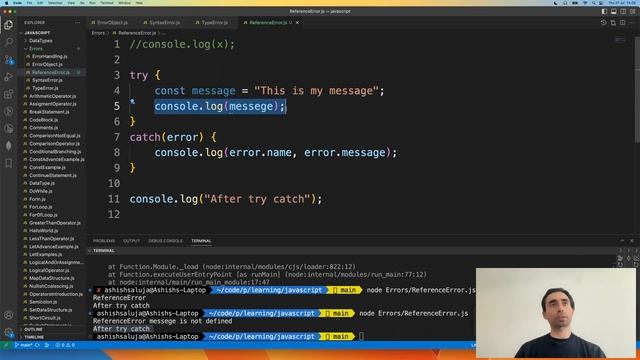The height and width of the screenshot is (360, 640).
Task: Click the lightbulb quick-fix icon on line 5
Action: (133, 102)
